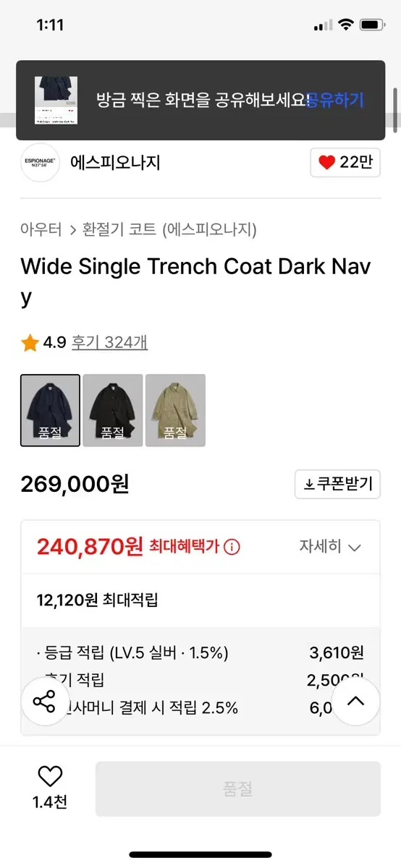Open the 아우터 breadcrumb category

(41, 230)
